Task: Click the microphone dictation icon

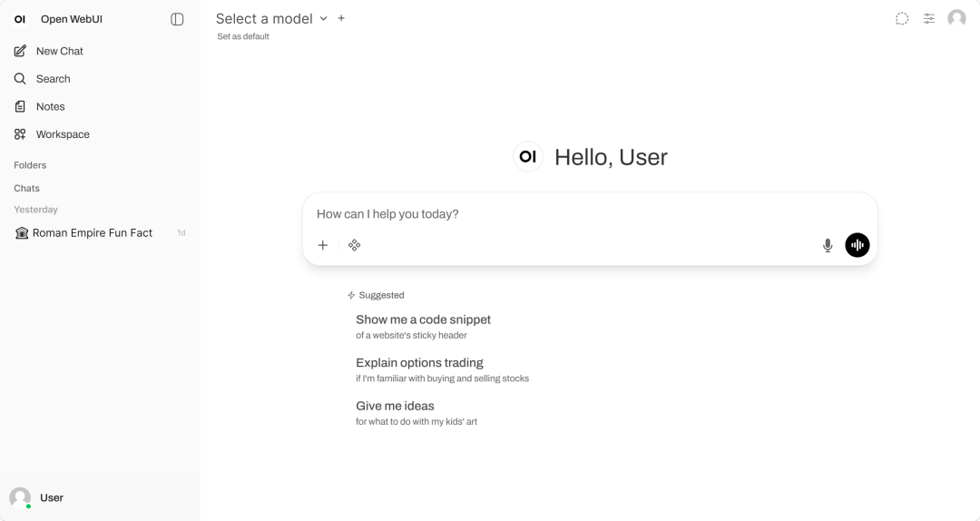Action: tap(828, 245)
